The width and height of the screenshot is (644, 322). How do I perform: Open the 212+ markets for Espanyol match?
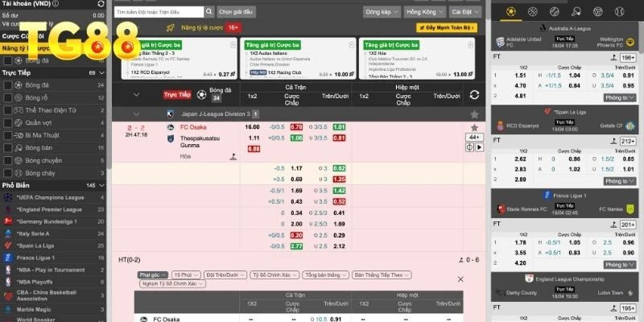click(629, 142)
